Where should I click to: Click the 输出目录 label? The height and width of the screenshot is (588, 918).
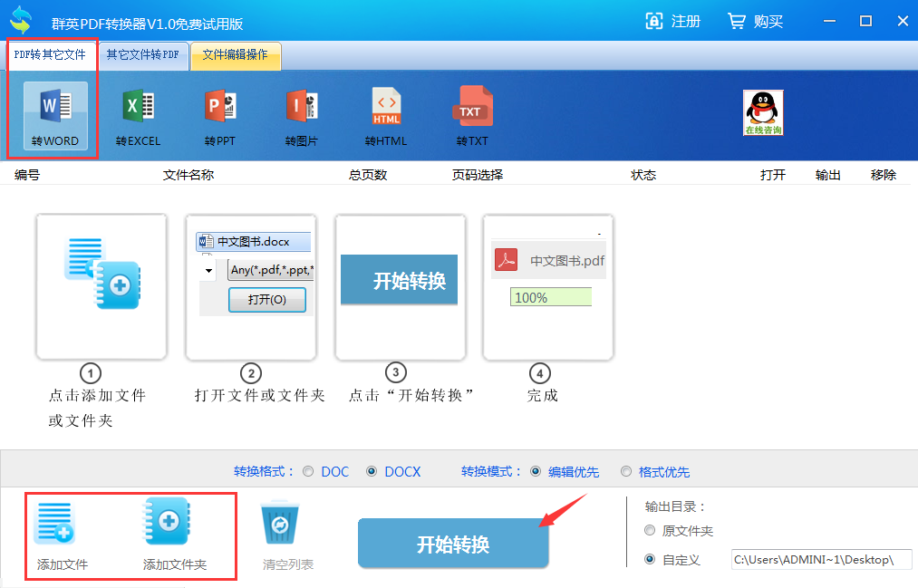676,506
